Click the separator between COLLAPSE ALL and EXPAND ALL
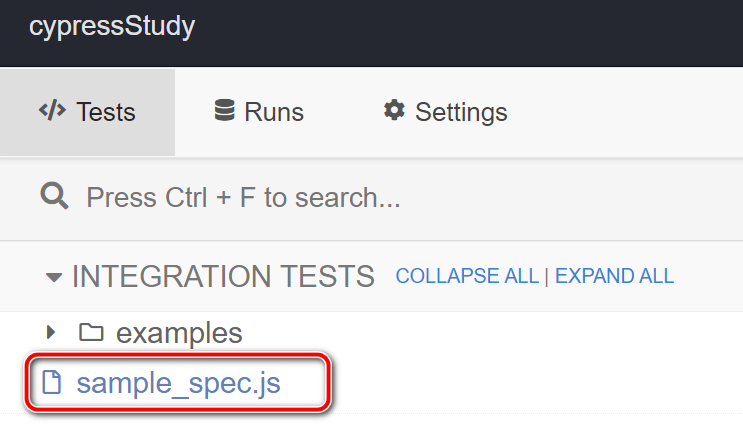 coord(547,276)
